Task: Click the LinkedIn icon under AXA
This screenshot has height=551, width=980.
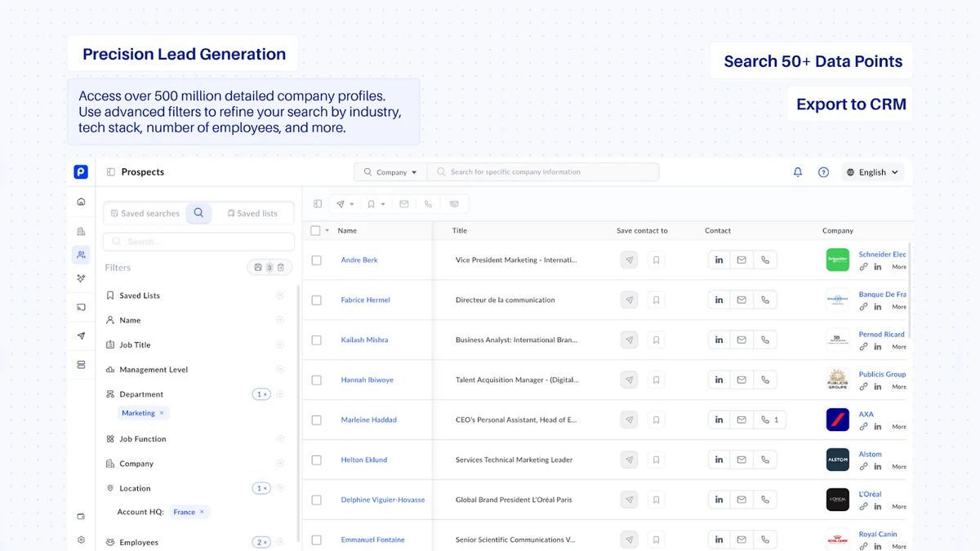Action: 878,426
